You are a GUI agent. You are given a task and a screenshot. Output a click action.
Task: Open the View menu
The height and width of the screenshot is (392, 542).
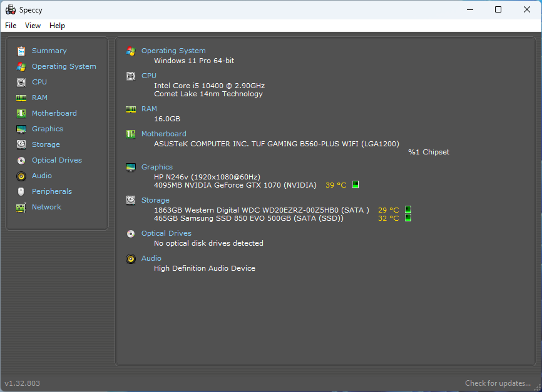[x=33, y=26]
